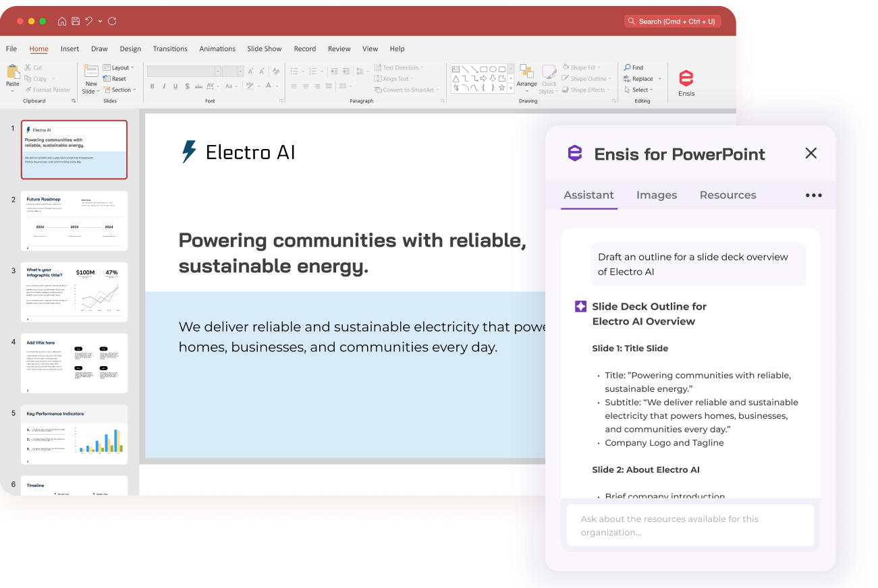Click the Undo arrow in the title bar

88,21
